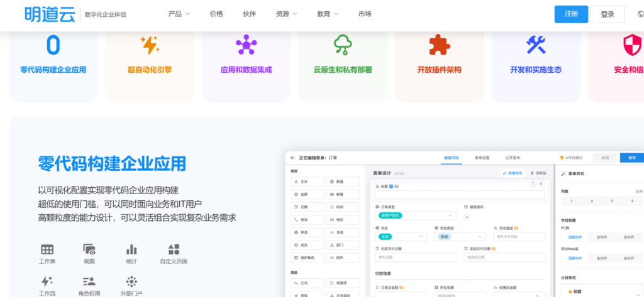Click the 工作流 spark icon
Screen dimensions: 644x297
pos(47,281)
